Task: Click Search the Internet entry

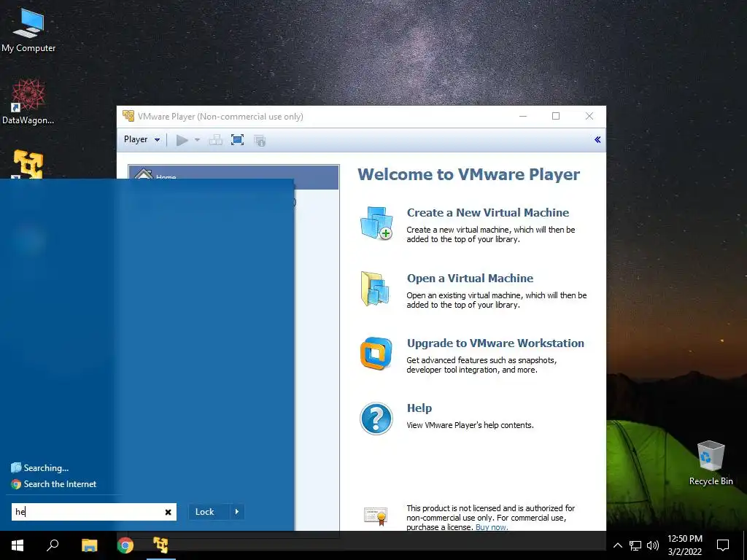Action: pos(54,484)
